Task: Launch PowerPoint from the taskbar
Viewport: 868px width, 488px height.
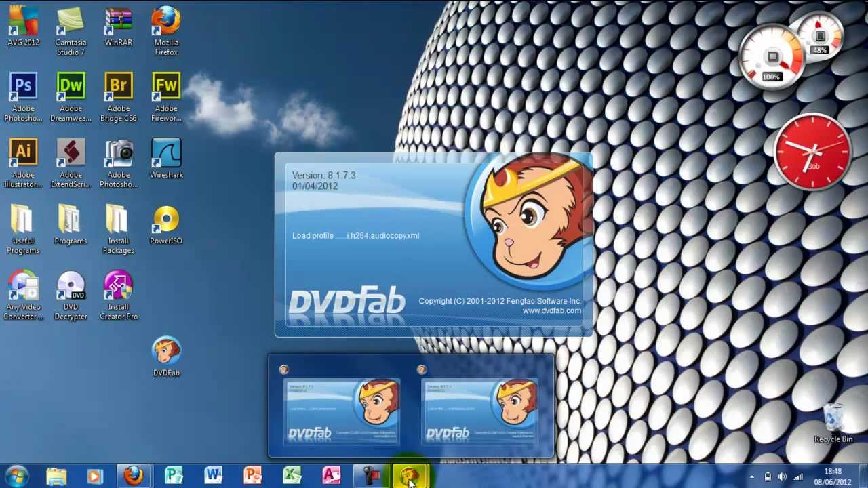Action: [252, 476]
